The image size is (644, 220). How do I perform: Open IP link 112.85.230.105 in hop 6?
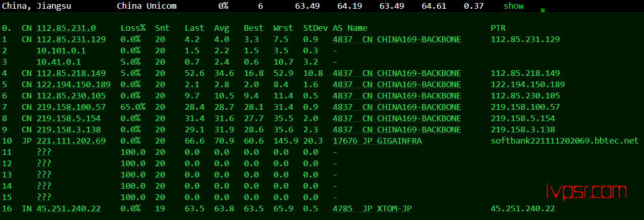point(71,96)
